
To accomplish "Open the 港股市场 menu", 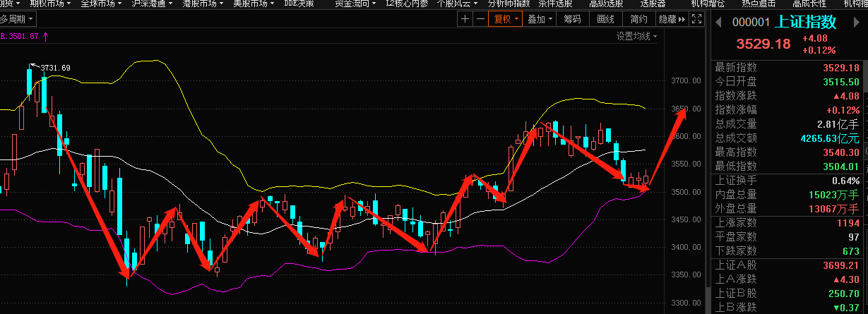I will (x=202, y=4).
